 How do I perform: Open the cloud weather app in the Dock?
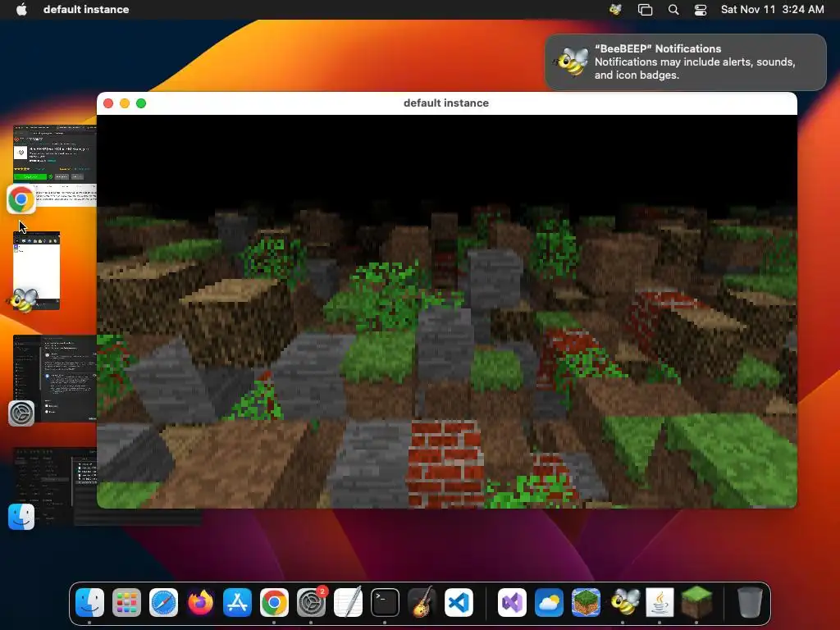(549, 603)
